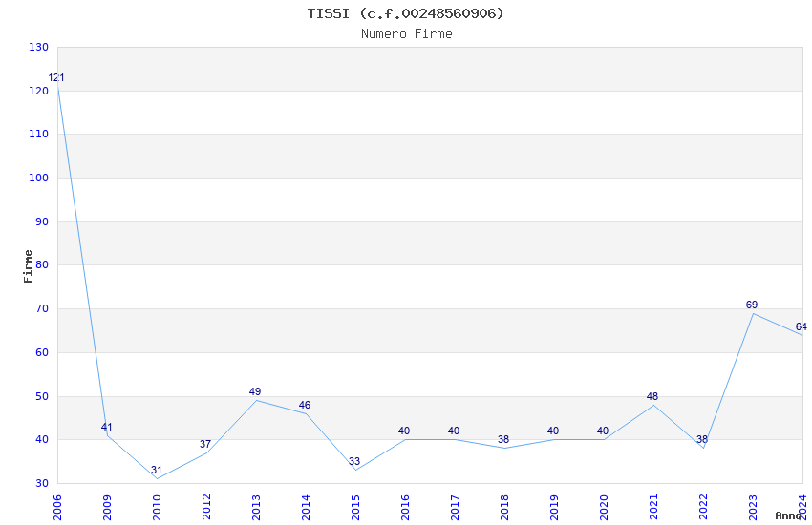Click the data label 121 for 2006
This screenshot has width=812, height=525.
coord(56,77)
